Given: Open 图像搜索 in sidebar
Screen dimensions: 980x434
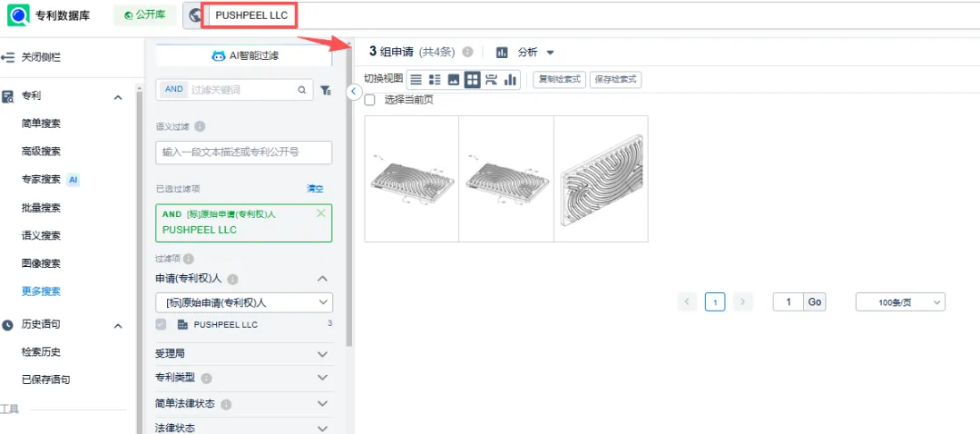Looking at the screenshot, I should [41, 263].
